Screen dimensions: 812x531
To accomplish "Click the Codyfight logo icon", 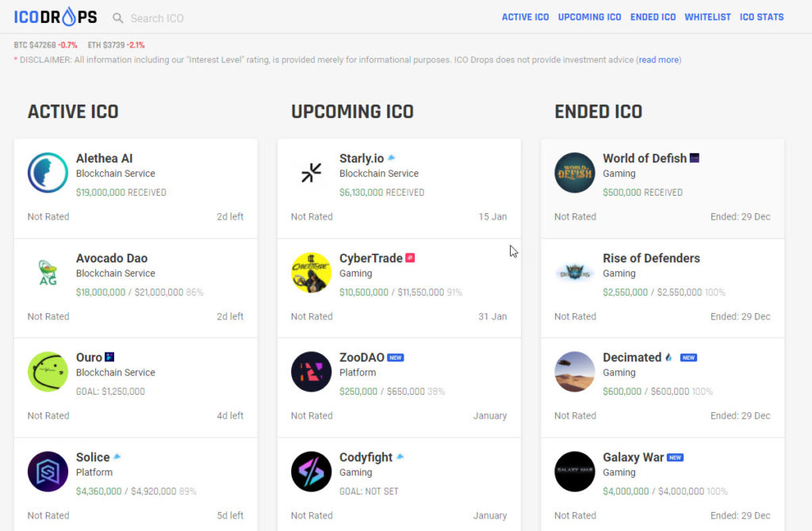I will pyautogui.click(x=311, y=472).
